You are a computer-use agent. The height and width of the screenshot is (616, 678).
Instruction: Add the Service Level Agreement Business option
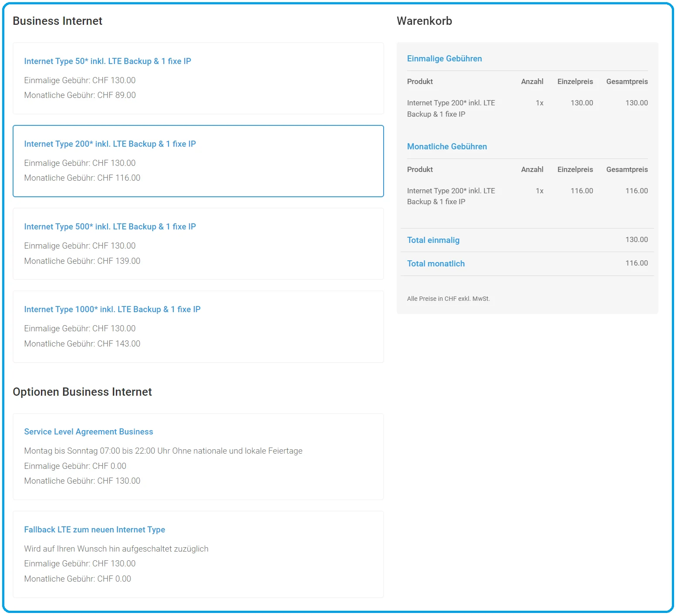pos(89,432)
